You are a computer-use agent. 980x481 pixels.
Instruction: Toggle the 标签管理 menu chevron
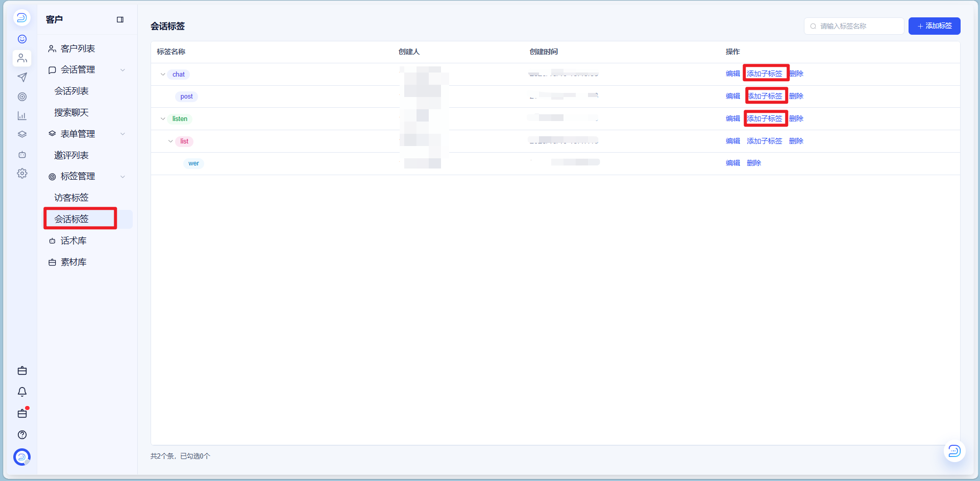122,177
